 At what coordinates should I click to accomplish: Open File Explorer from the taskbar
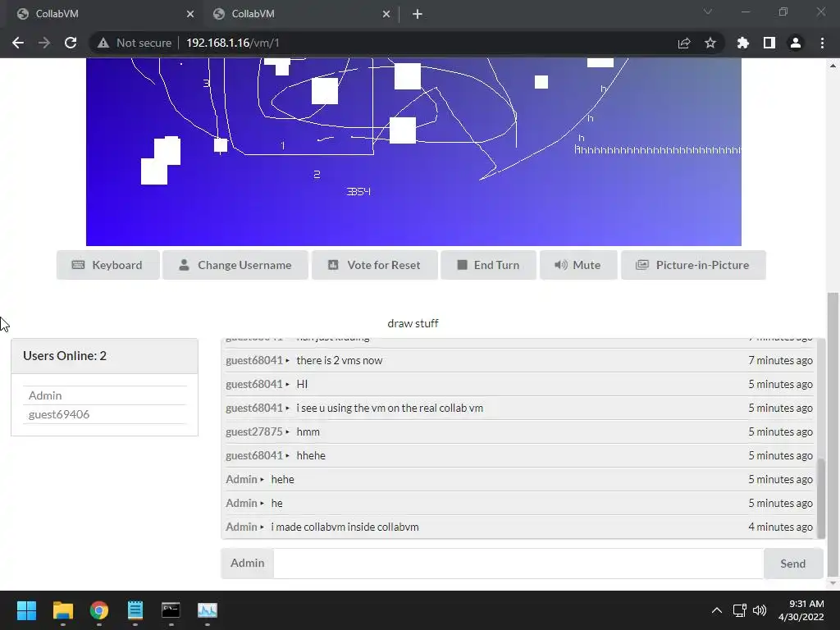tap(62, 610)
